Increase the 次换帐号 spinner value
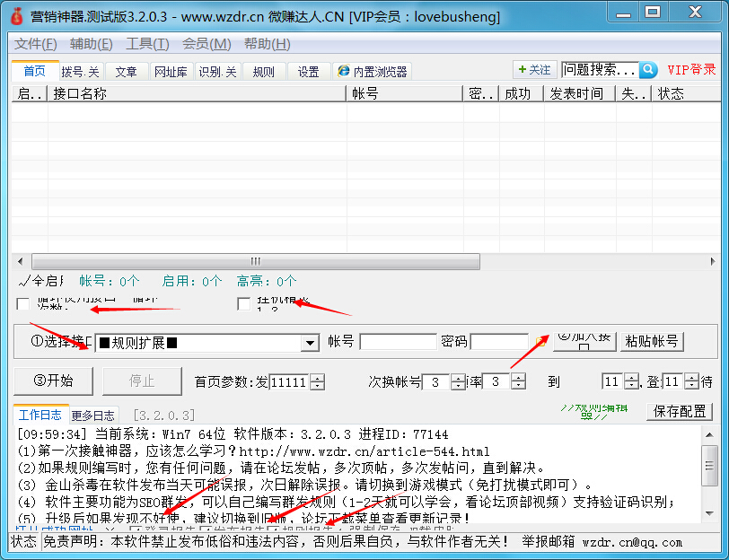729x560 pixels. tap(458, 378)
